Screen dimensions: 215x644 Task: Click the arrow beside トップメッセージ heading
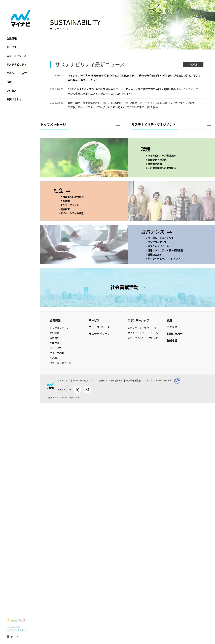[x=118, y=125]
